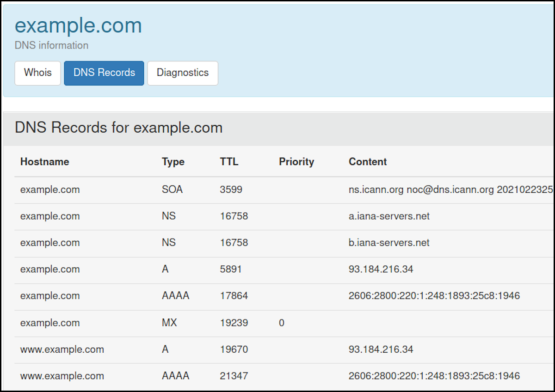Viewport: 555px width, 392px height.
Task: Open the Whois tab
Action: tap(38, 73)
